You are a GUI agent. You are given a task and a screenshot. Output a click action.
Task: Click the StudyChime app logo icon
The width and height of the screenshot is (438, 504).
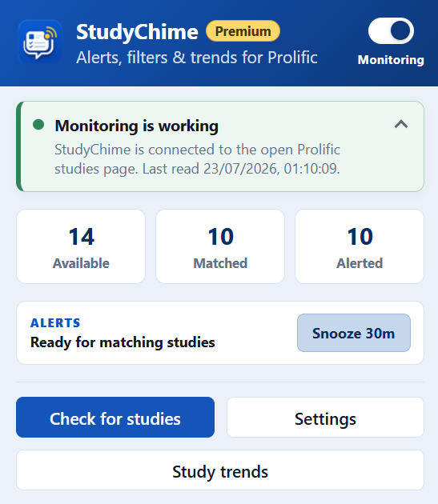tap(40, 42)
